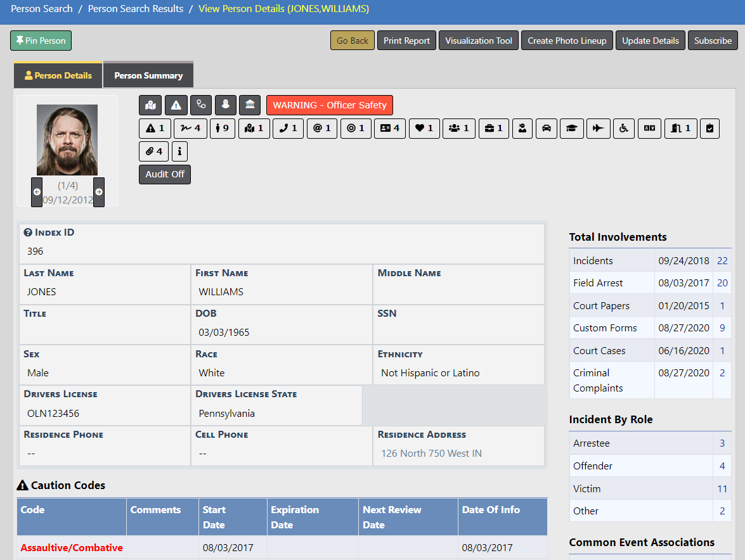Click the vehicle car icon

(x=546, y=128)
